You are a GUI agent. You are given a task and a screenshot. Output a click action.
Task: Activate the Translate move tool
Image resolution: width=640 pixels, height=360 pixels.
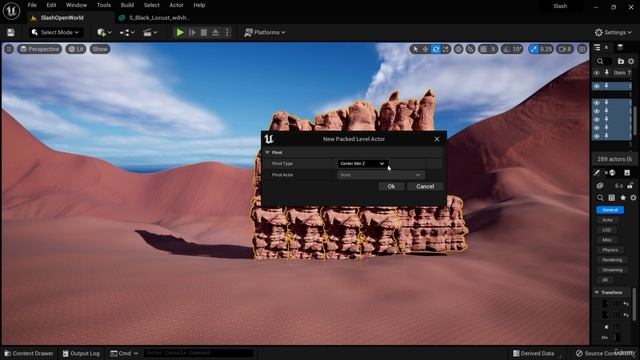click(x=425, y=49)
